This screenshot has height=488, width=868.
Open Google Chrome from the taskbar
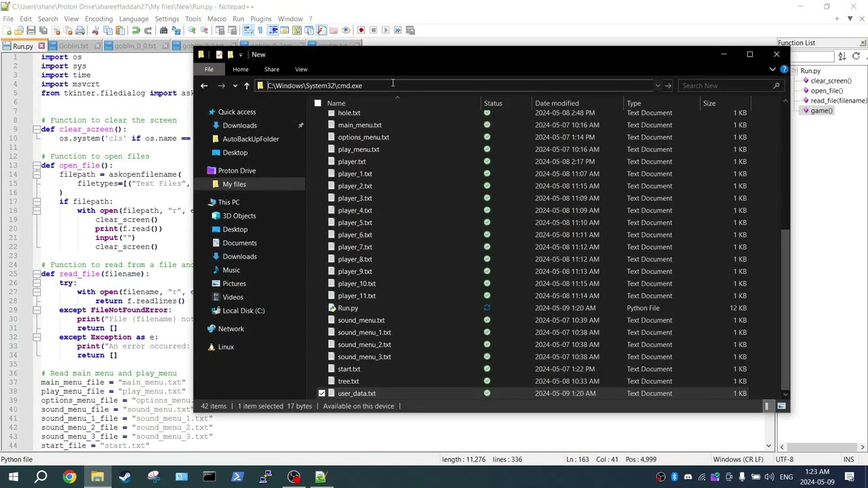(x=69, y=477)
